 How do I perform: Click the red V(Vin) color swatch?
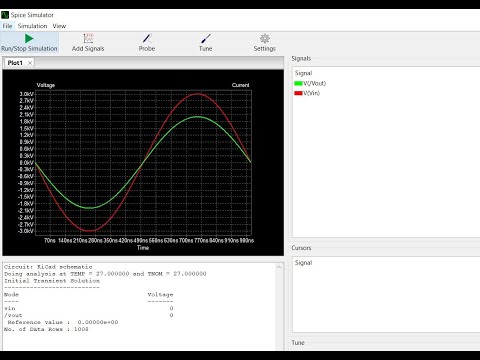tap(298, 93)
